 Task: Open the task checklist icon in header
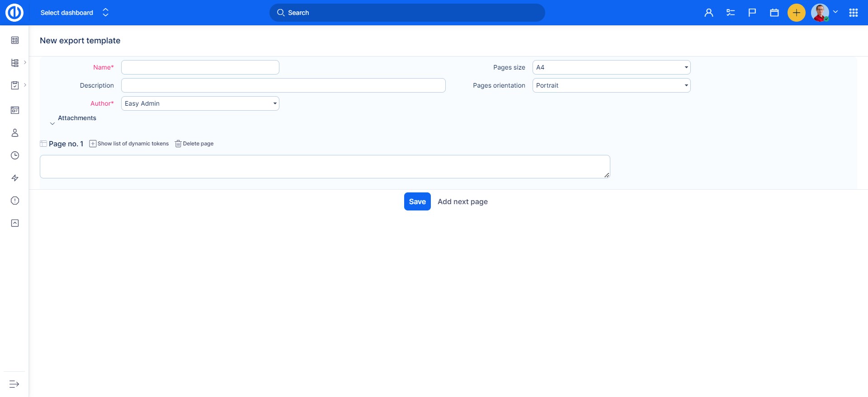731,13
